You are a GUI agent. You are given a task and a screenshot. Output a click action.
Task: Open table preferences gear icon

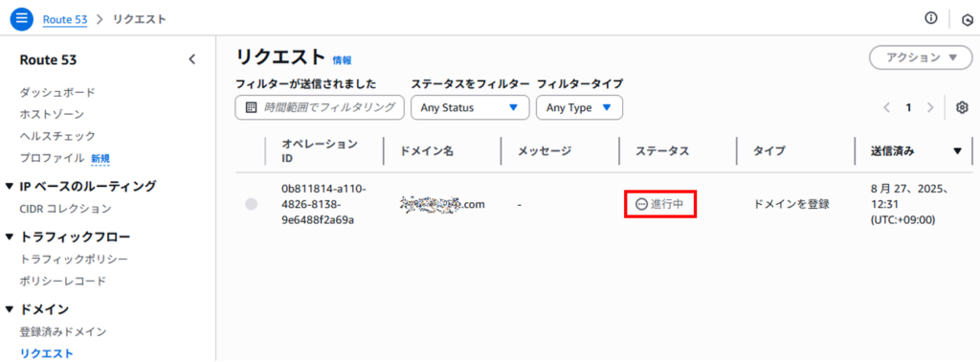point(963,107)
